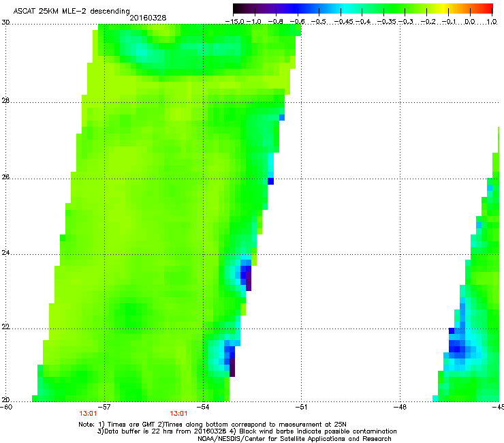This screenshot has height=443, width=504.
Task: Click the note "Times are GMT" line
Action: click(x=212, y=425)
